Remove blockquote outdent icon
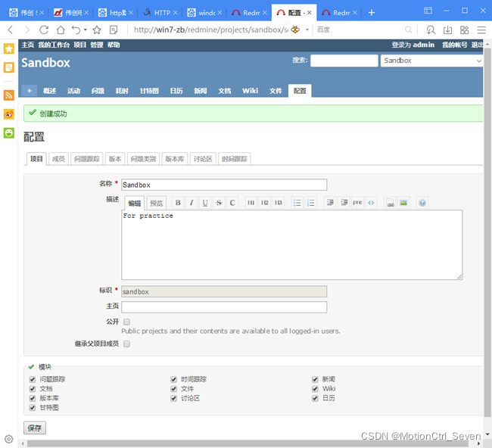This screenshot has width=492, height=448. click(x=344, y=203)
